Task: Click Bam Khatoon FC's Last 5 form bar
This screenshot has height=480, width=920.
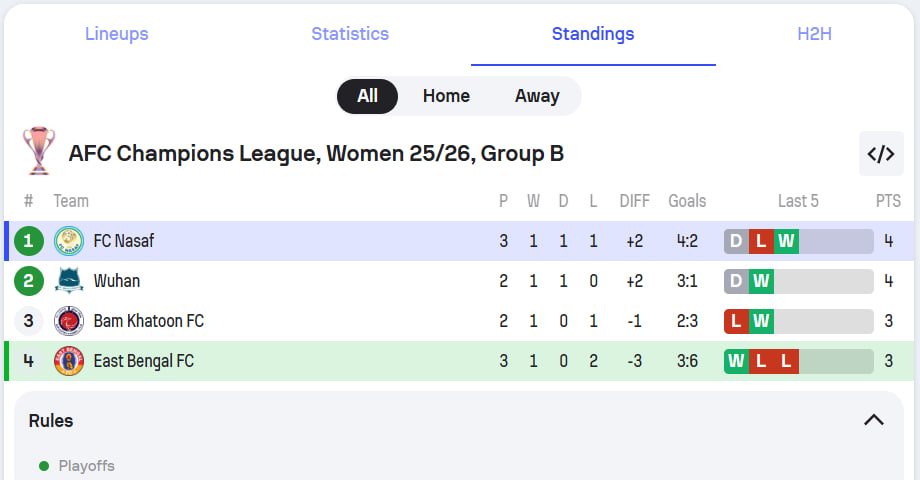Action: [x=798, y=321]
